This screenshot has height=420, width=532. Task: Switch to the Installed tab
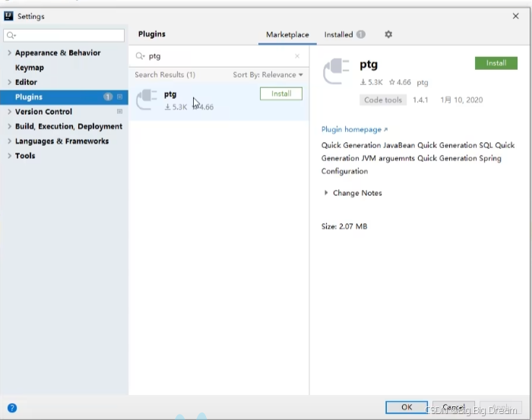[x=338, y=35]
